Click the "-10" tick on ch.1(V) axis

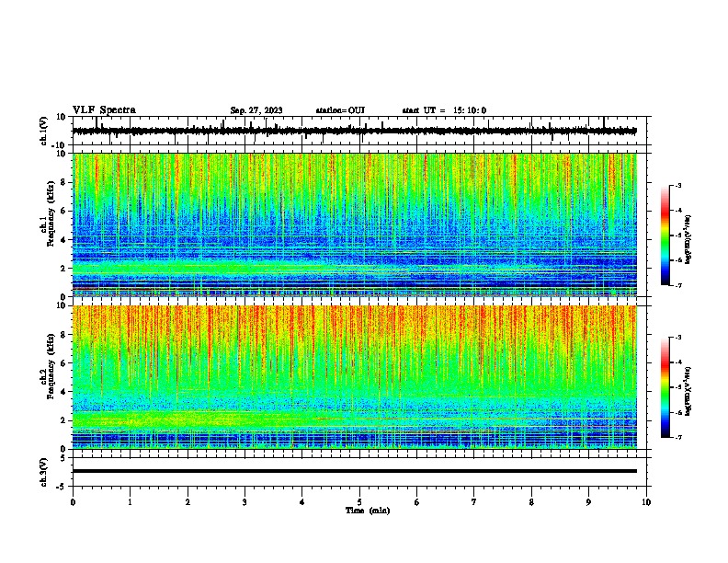point(60,145)
